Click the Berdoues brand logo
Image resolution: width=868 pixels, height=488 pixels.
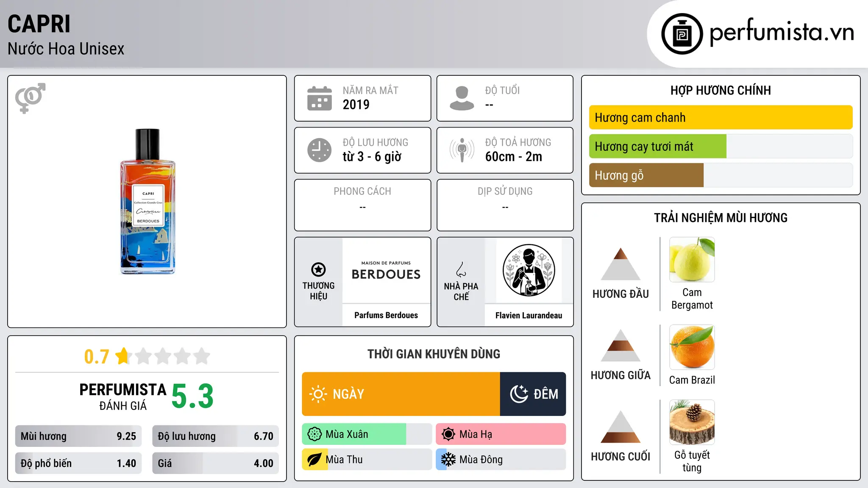point(386,270)
